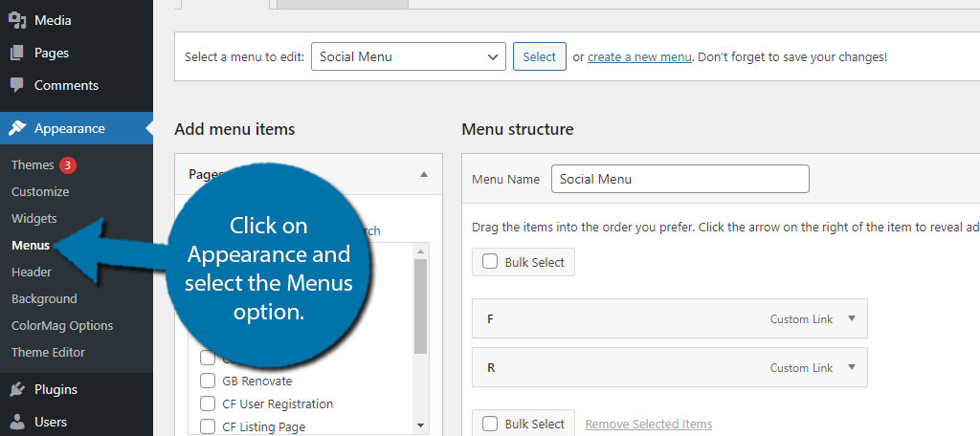Click the Users person icon
Image resolution: width=980 pixels, height=436 pixels.
[17, 422]
